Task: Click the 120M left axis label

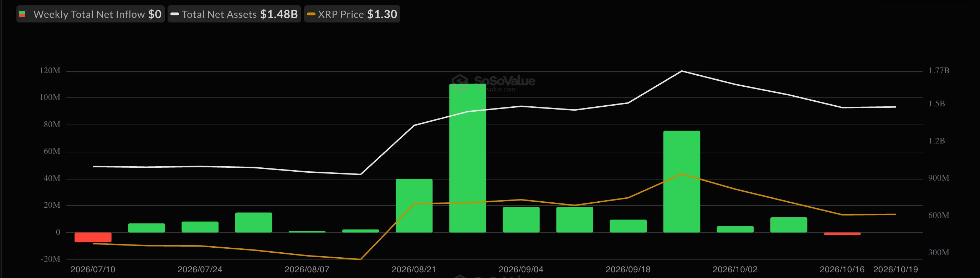Action: [x=50, y=70]
